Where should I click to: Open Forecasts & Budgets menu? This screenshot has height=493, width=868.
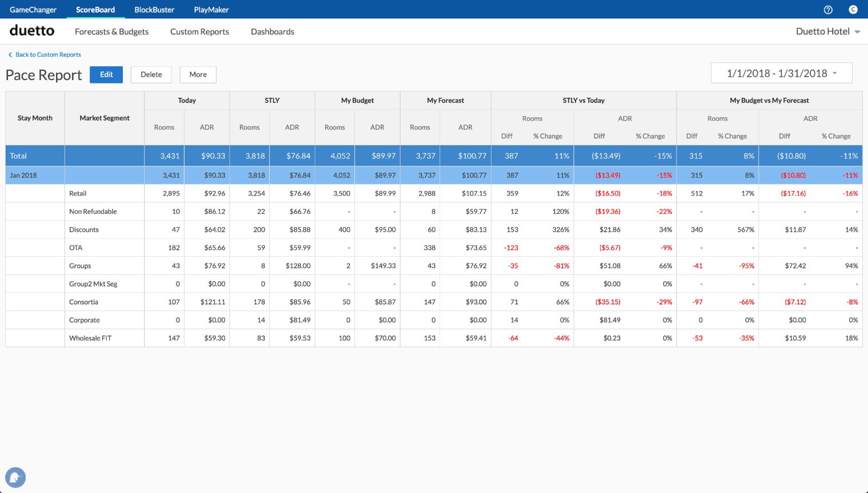click(111, 31)
